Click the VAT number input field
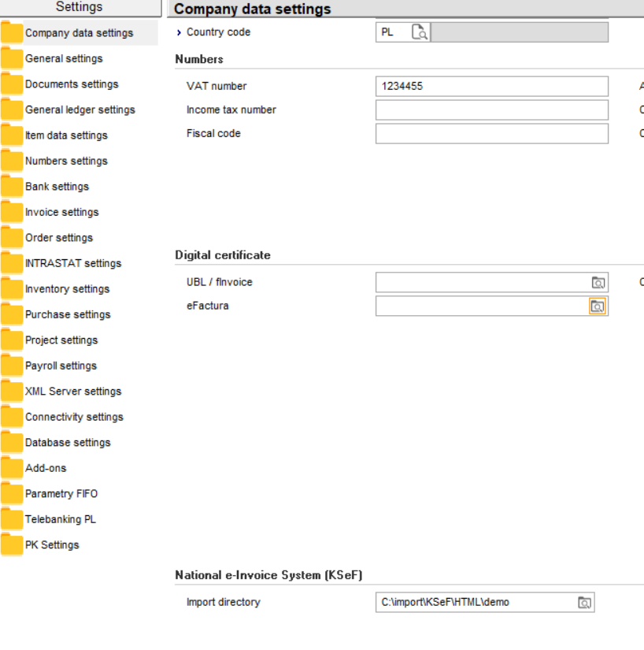 pos(491,86)
